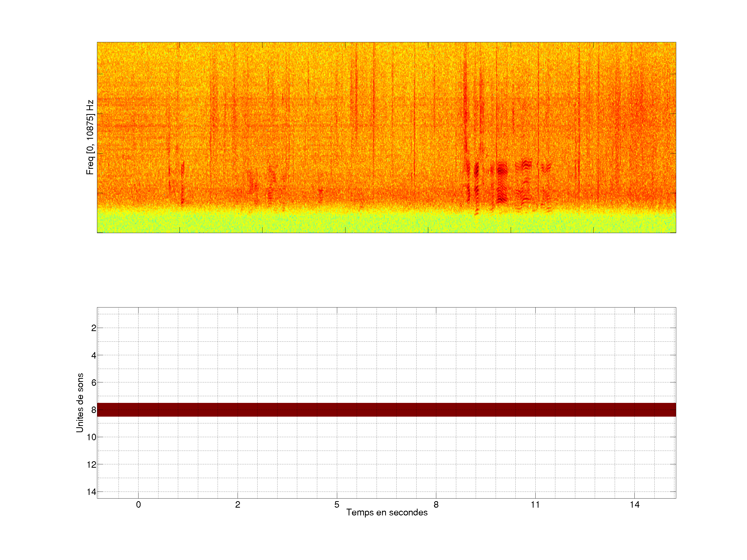Click x-axis tick label 2

(238, 505)
